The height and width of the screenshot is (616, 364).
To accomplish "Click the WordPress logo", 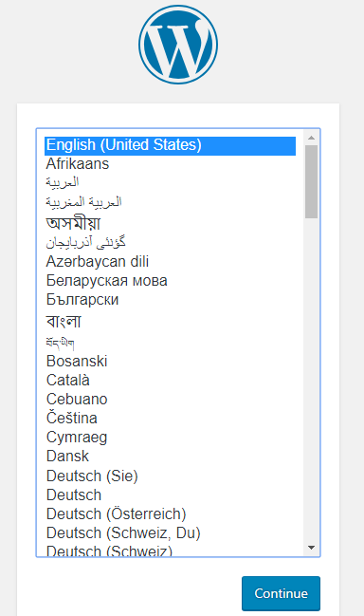I will point(178,45).
